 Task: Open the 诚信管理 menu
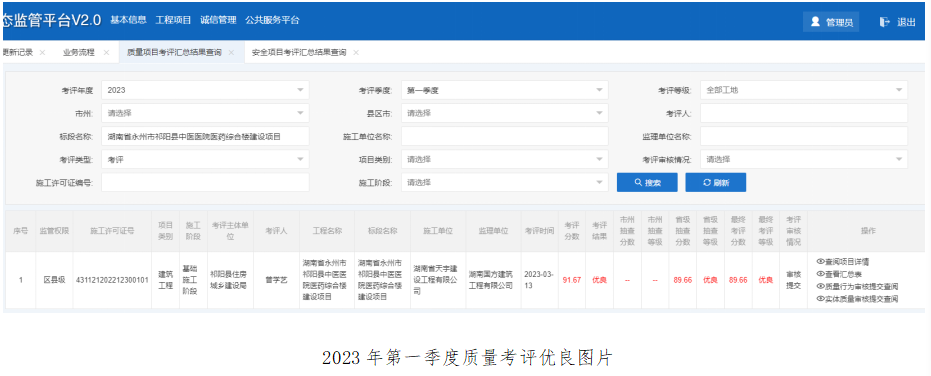(218, 20)
